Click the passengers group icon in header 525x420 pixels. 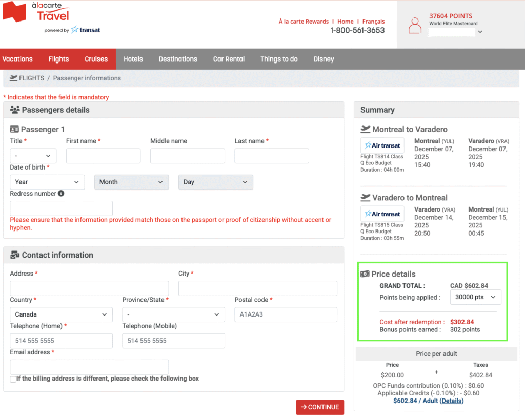pyautogui.click(x=15, y=110)
